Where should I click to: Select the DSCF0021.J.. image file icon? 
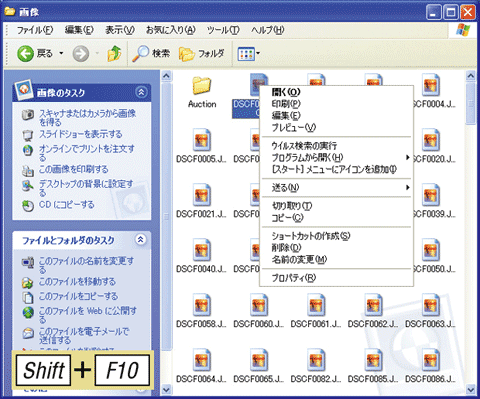click(x=202, y=195)
